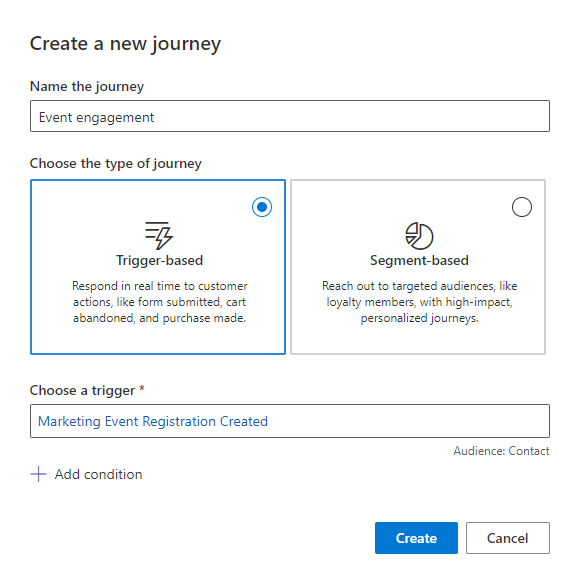Open the Marketing Event Registration Created trigger dropdown
580x583 pixels.
(290, 421)
